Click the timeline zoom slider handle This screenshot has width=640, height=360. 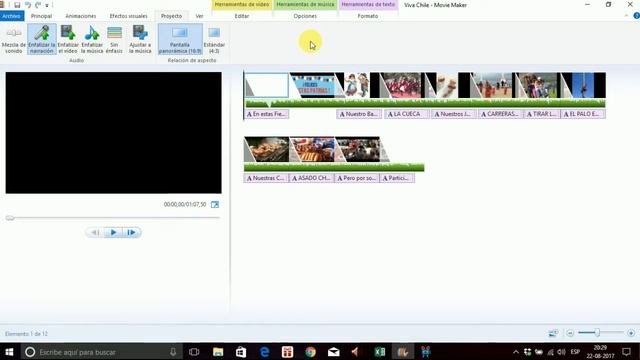click(x=597, y=333)
